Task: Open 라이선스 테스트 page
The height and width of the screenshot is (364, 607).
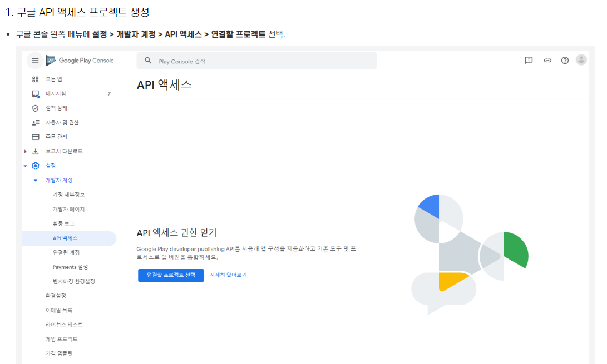Action: [64, 325]
